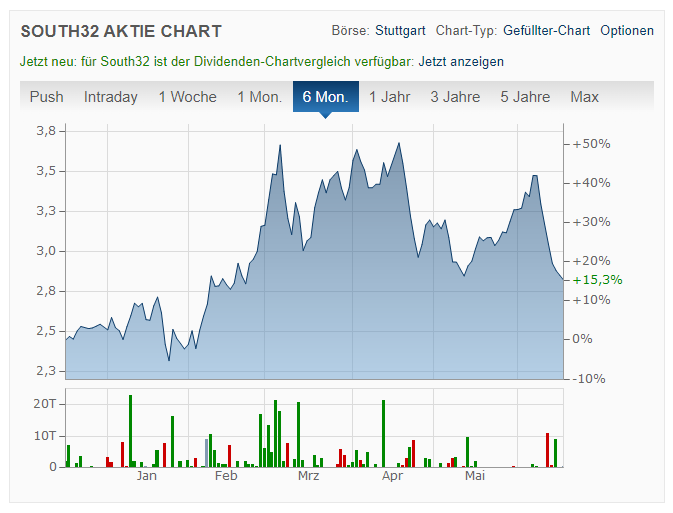The image size is (673, 513).
Task: Click the +30% axis label
Action: [591, 222]
